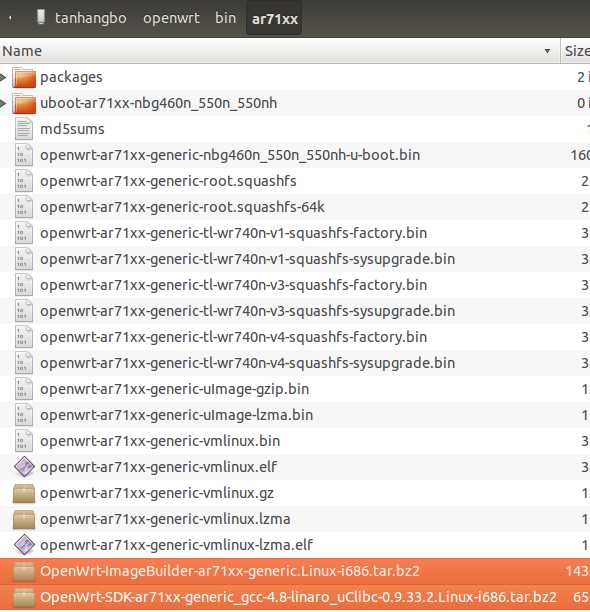Click the root.squashfs binary file icon

(24, 181)
